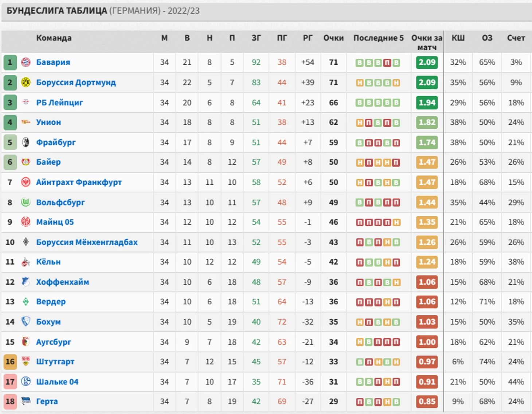Click the Hertha flag logo
Screen dimensions: 532x414
pyautogui.click(x=26, y=401)
